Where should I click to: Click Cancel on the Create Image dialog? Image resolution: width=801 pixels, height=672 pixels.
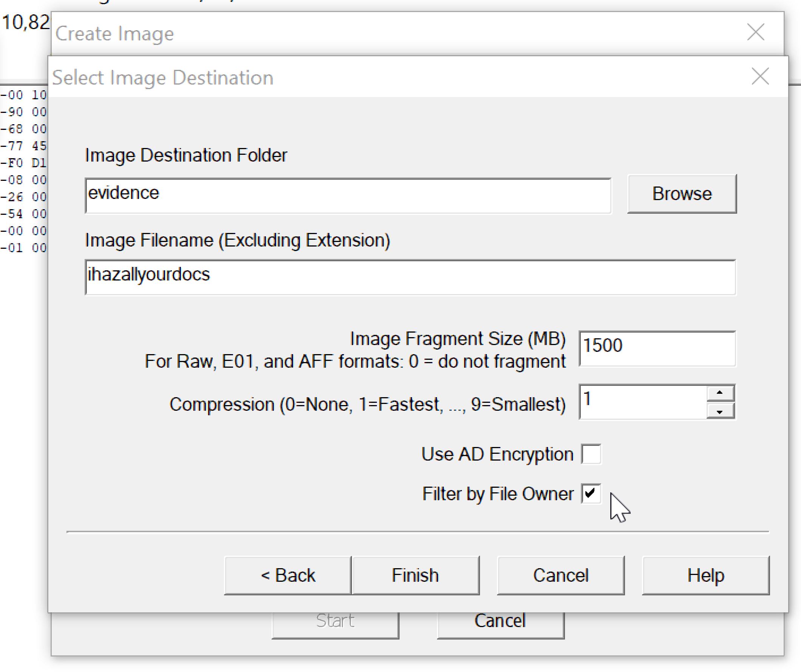coord(500,621)
